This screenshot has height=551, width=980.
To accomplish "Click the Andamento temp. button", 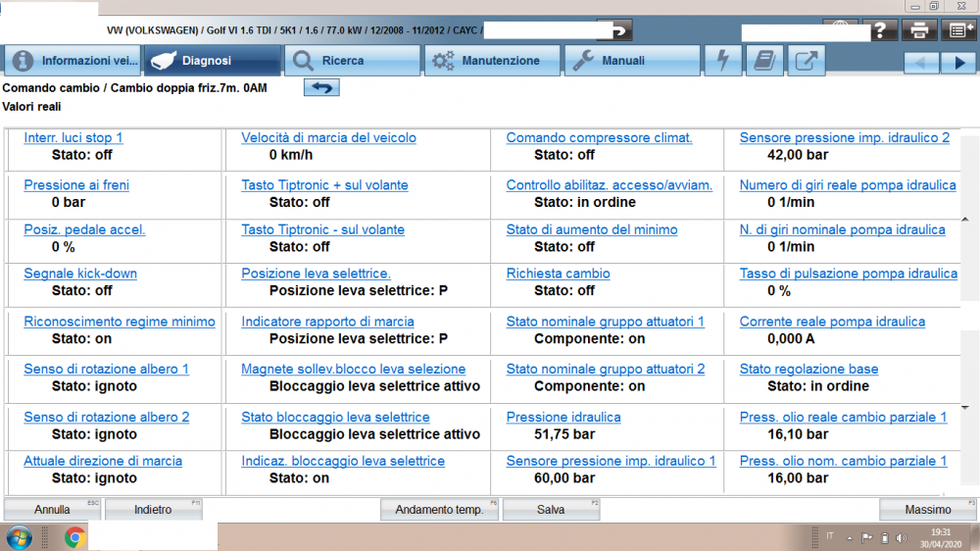I will [x=439, y=510].
